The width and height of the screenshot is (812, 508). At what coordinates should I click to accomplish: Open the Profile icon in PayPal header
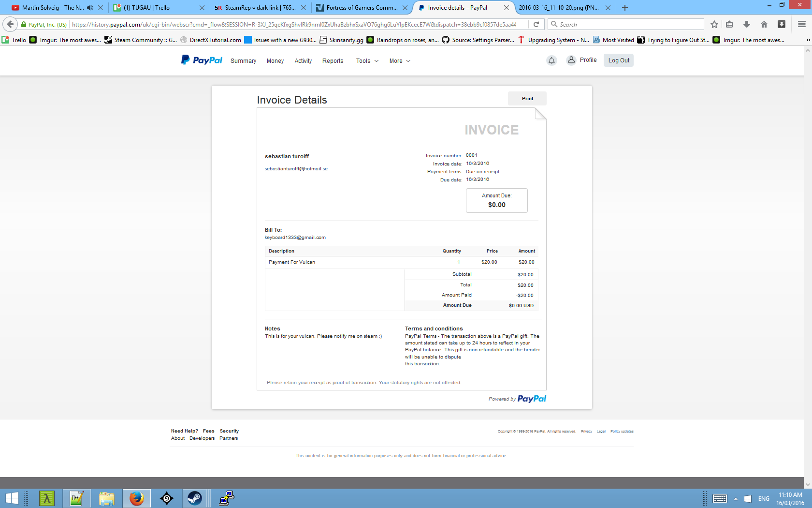(x=571, y=60)
